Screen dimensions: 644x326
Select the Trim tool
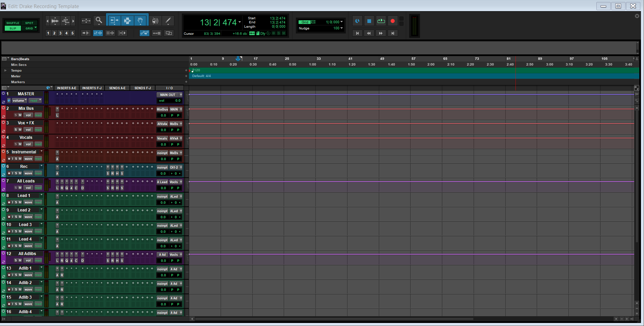pos(114,21)
